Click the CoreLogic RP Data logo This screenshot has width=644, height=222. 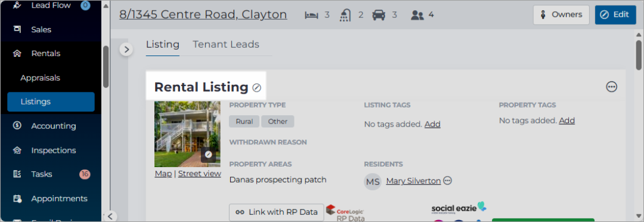[345, 213]
